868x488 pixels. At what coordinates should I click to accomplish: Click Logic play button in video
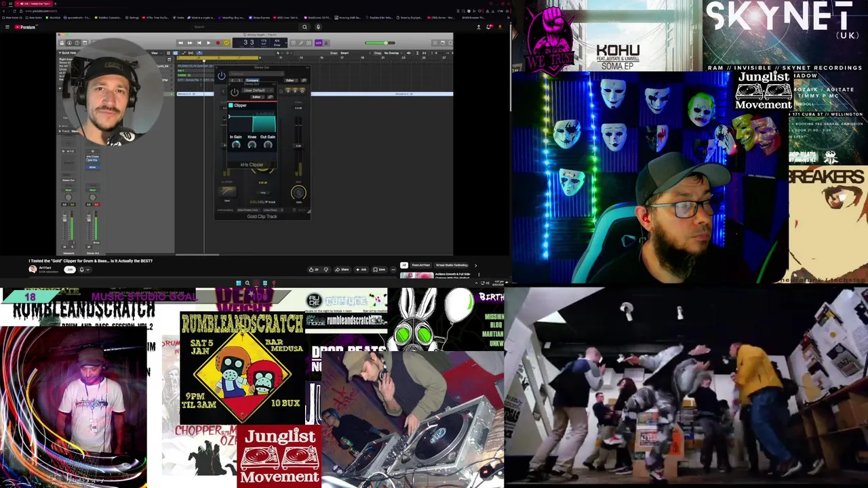(x=209, y=43)
